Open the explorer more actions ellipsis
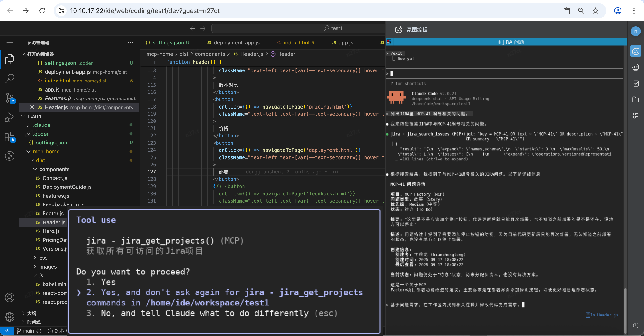Image resolution: width=644 pixels, height=336 pixels. (x=131, y=42)
